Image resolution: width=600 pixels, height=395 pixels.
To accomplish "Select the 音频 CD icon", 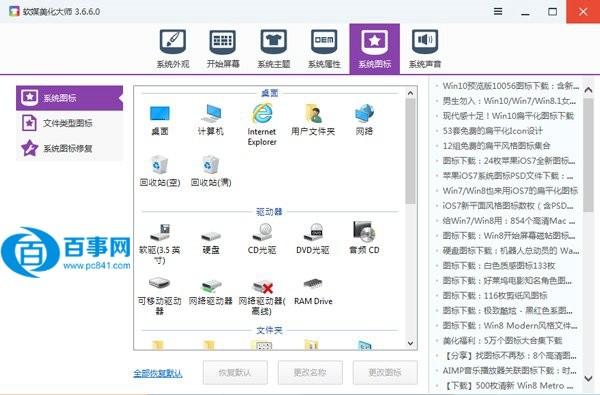I will coord(364,238).
